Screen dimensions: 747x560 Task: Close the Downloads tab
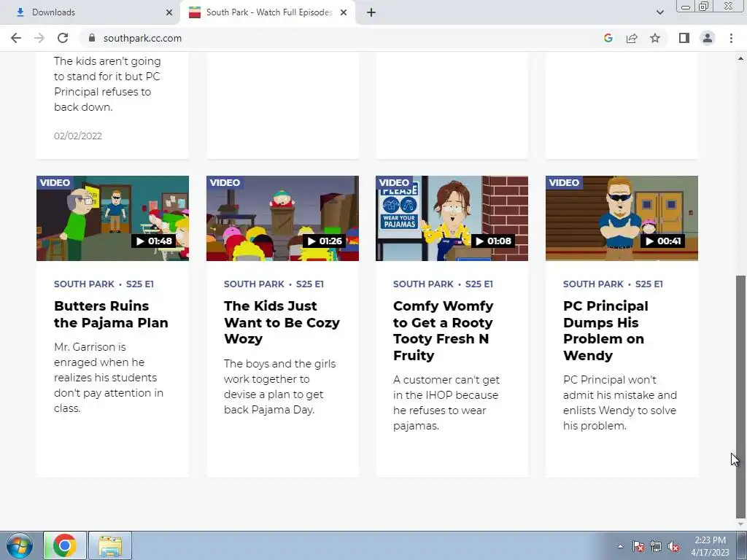(x=169, y=12)
